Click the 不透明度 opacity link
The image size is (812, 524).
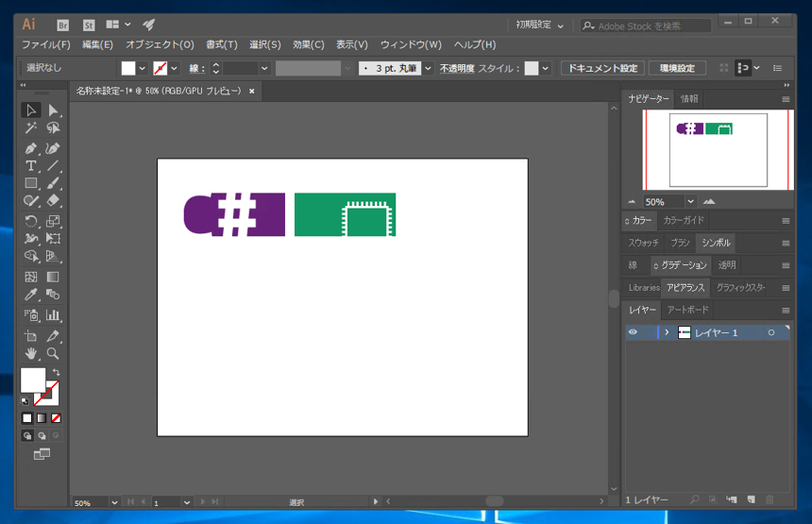point(457,68)
